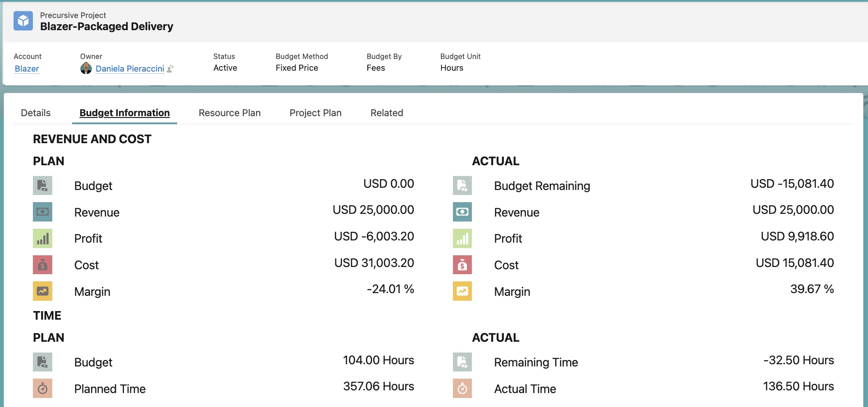
Task: Switch to the Resource Plan tab
Action: pos(230,113)
